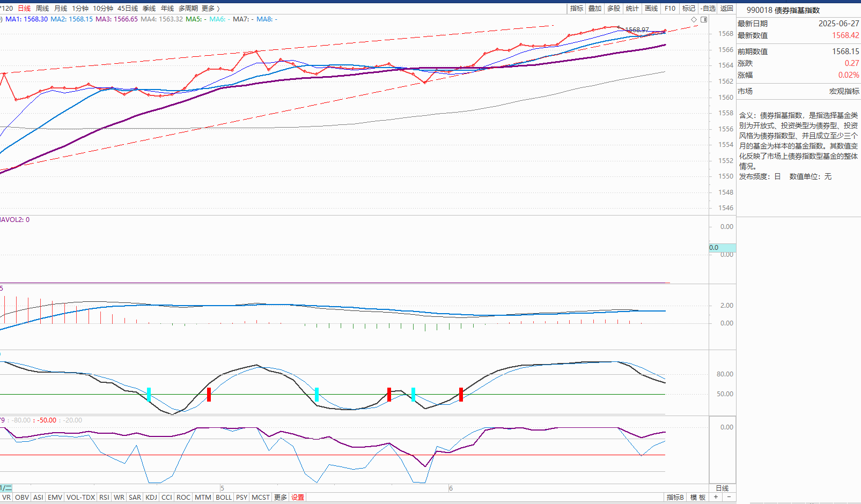Image resolution: width=861 pixels, height=504 pixels.
Task: Select the ROC indicator tab
Action: [x=183, y=498]
